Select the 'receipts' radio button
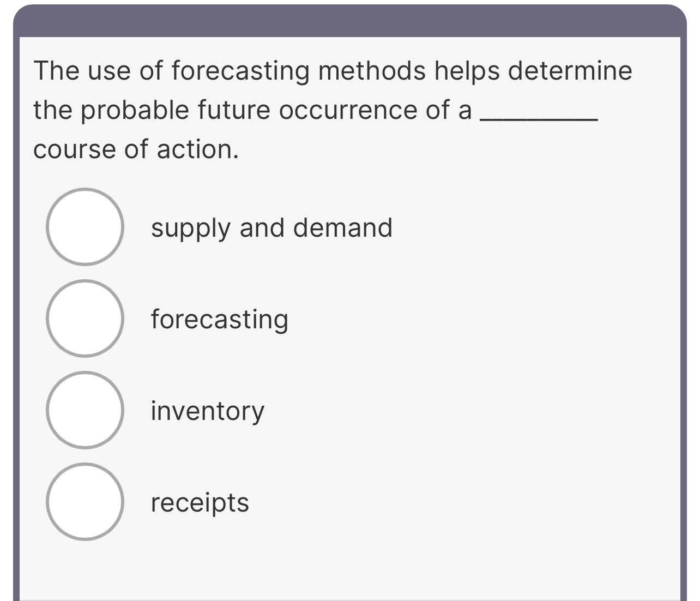 pos(86,503)
